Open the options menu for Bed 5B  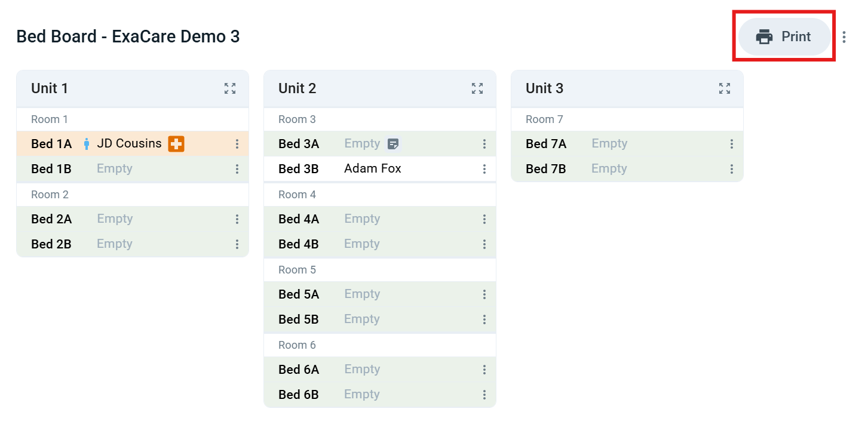pyautogui.click(x=484, y=319)
